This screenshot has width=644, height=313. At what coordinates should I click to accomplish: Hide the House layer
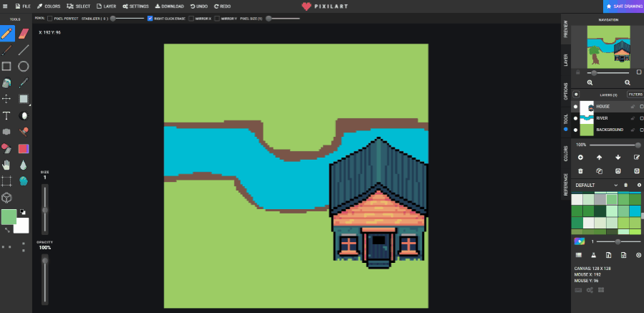pos(575,107)
